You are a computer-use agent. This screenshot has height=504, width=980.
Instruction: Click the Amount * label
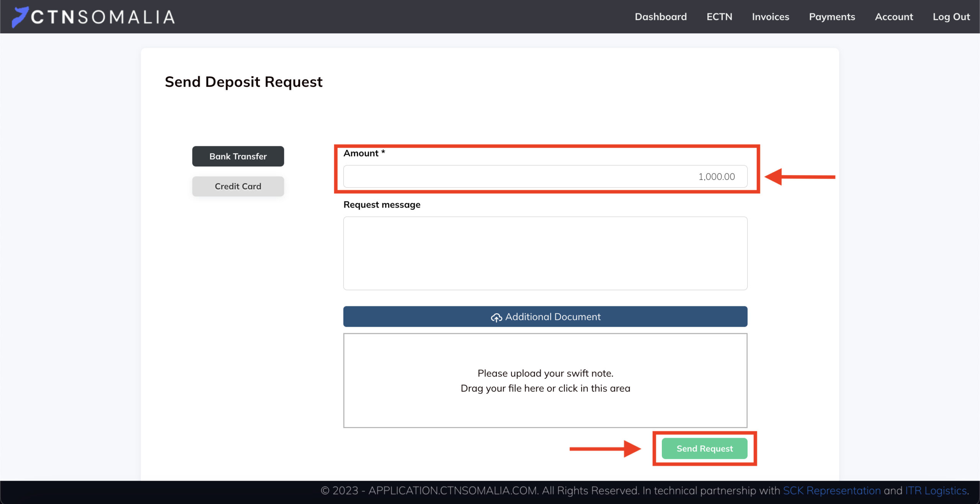[364, 153]
